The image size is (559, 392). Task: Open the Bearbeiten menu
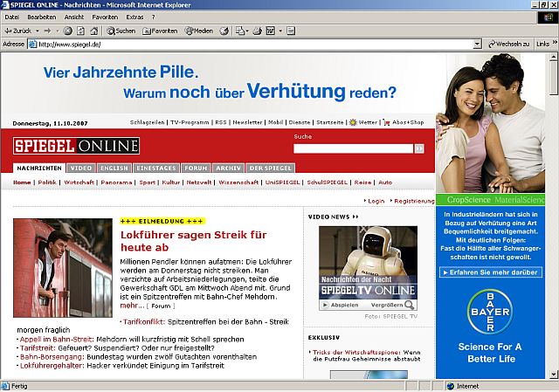[x=42, y=17]
